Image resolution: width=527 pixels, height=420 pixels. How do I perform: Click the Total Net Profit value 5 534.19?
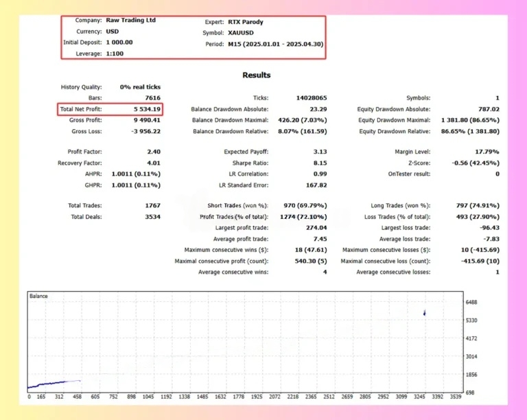tap(144, 109)
